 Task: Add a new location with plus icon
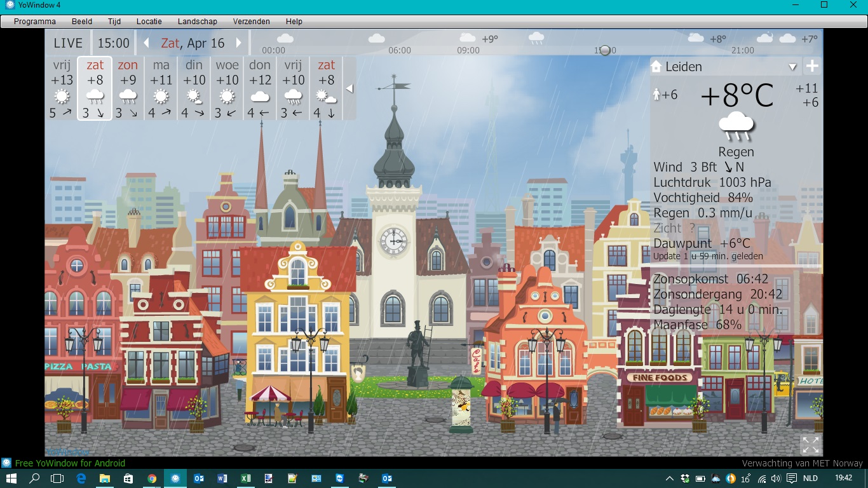pyautogui.click(x=812, y=66)
